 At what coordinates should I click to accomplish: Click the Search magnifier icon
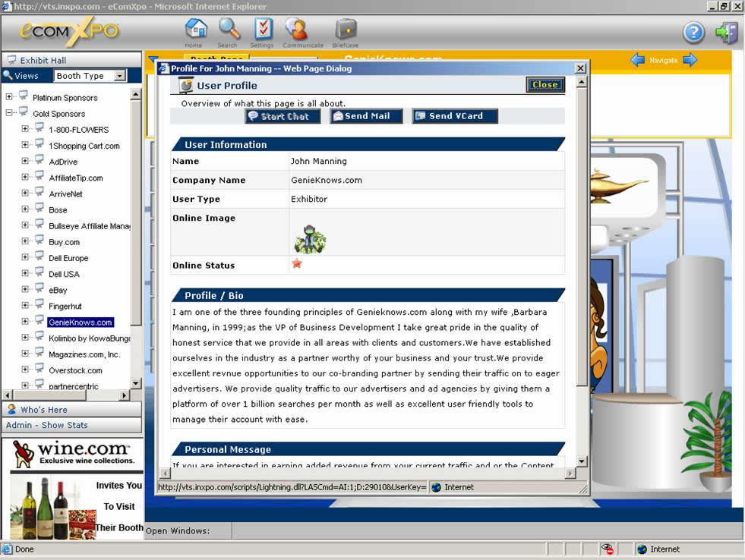(x=228, y=30)
